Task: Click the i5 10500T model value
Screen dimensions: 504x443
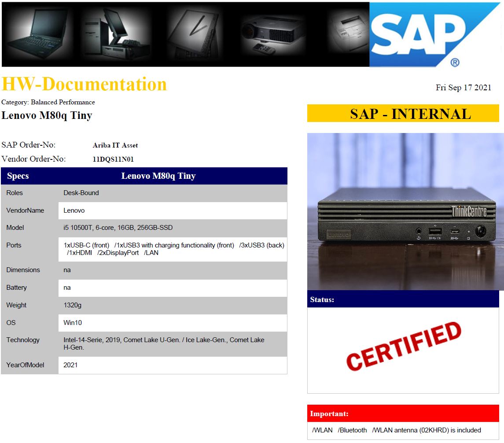Action: coord(118,228)
